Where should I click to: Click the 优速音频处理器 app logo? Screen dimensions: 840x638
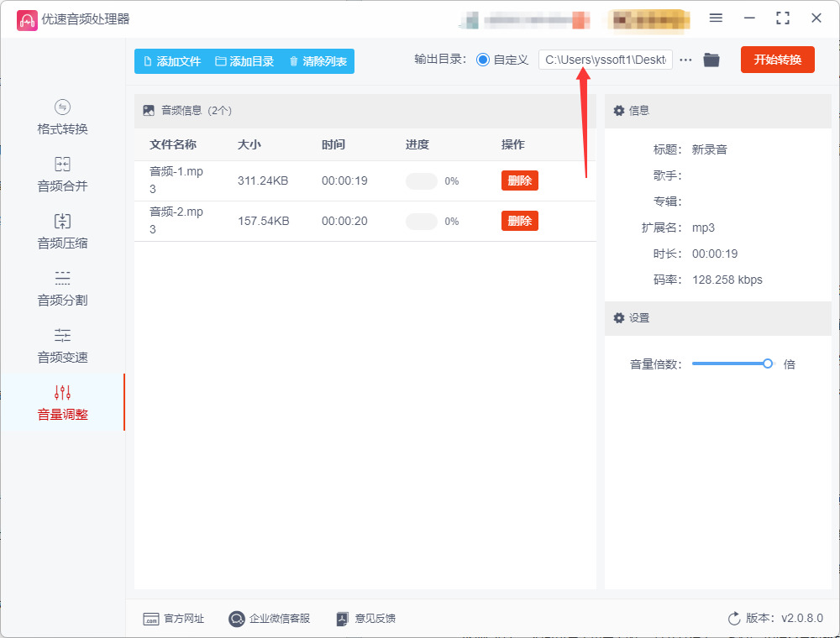(x=27, y=20)
